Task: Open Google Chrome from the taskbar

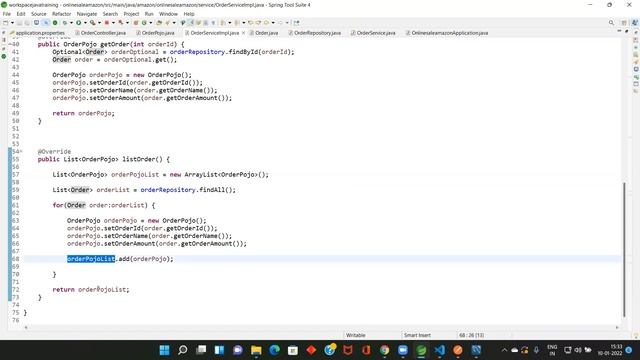Action: pos(384,350)
